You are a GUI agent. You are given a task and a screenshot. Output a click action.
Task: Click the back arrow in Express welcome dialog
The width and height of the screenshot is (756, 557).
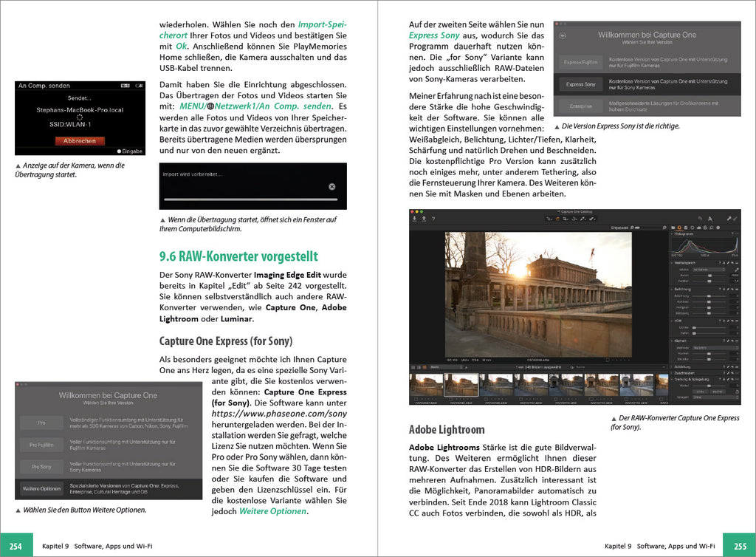click(x=563, y=34)
